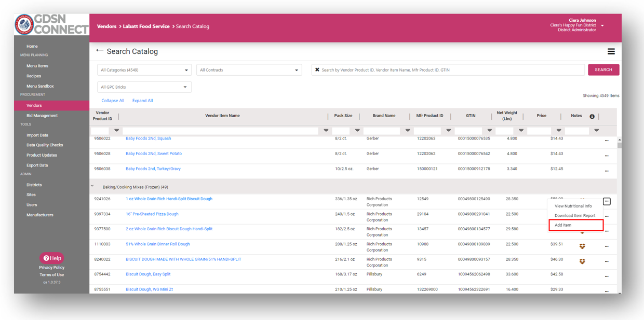Open filter icon for Price column

pos(559,131)
